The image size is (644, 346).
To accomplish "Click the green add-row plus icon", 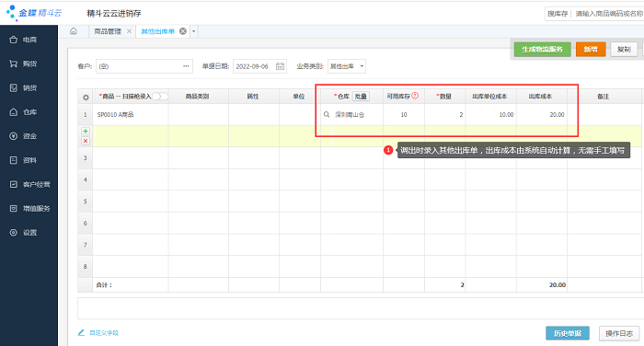I will pos(86,131).
